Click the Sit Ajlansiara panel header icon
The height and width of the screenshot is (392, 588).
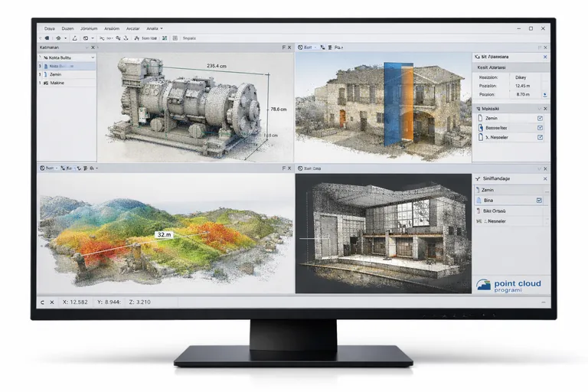point(477,57)
